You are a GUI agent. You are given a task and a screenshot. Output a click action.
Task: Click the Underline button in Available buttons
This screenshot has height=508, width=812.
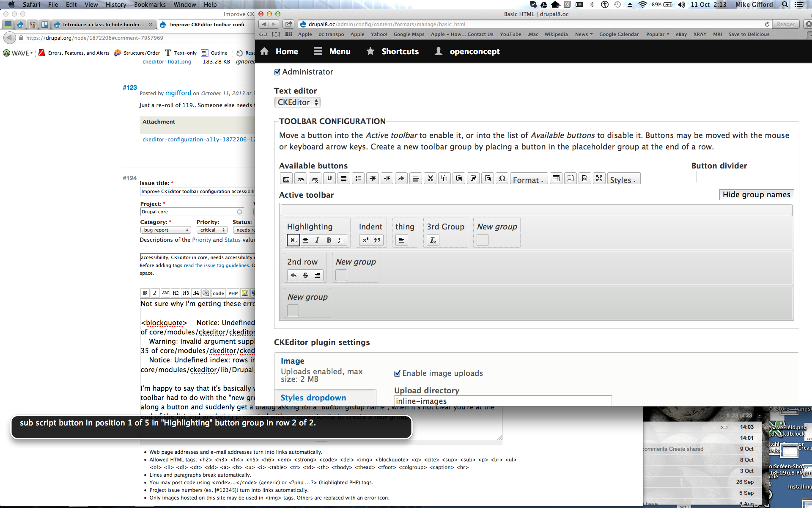pos(329,179)
